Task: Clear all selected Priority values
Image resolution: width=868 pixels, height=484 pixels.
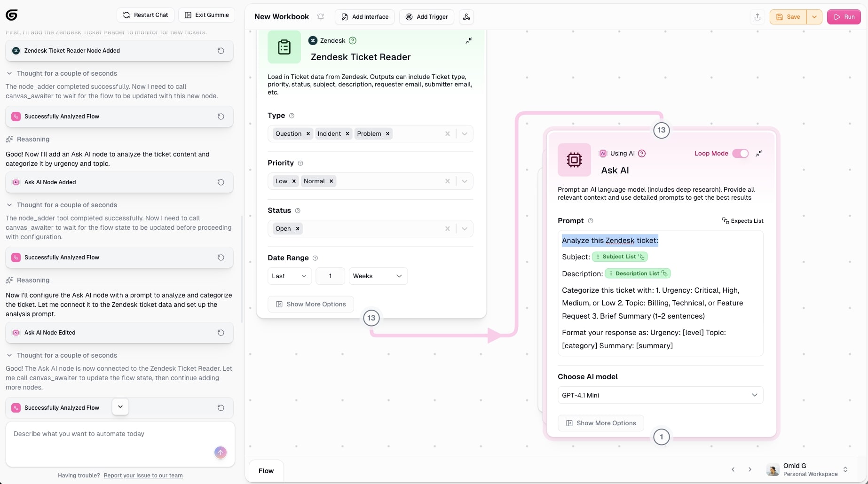Action: pyautogui.click(x=448, y=181)
